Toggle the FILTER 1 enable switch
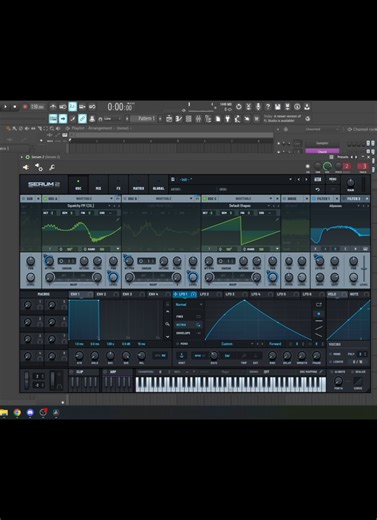 click(314, 199)
